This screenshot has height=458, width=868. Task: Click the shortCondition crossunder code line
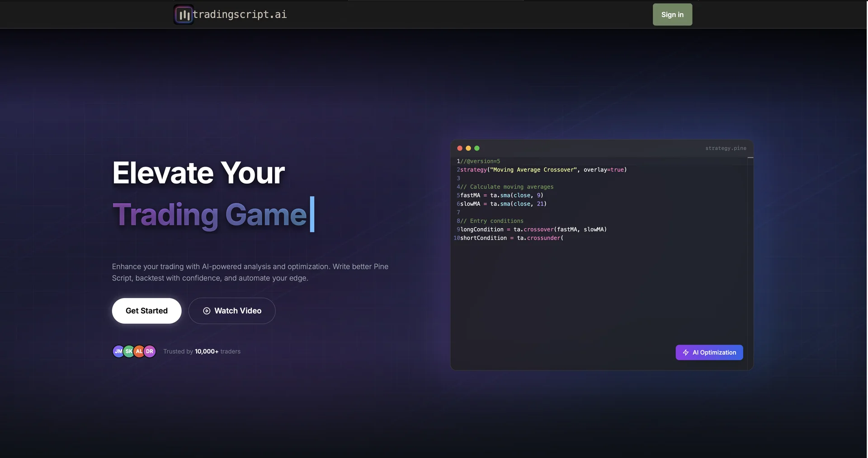click(512, 238)
